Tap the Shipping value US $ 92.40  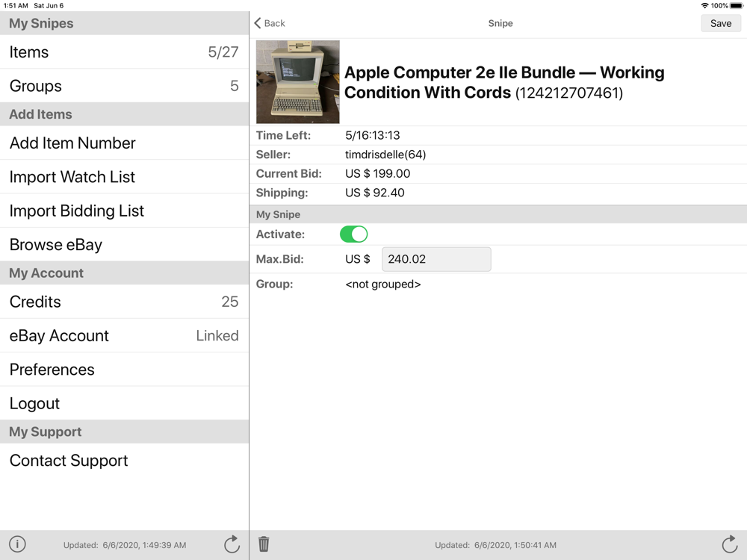375,193
